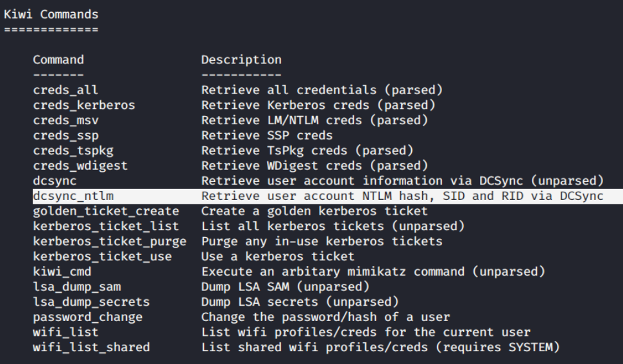Screen dimensions: 623x364
Task: Click the "Description" column header
Action: point(241,60)
